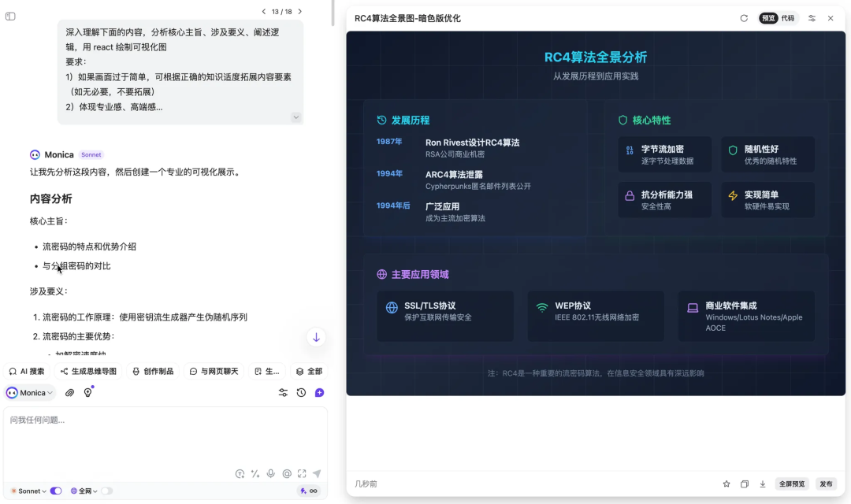Open the 全网 search scope dropdown
The height and width of the screenshot is (504, 851).
84,491
